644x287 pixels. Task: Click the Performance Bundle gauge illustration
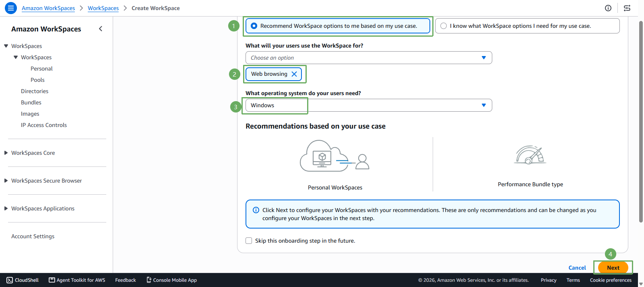[530, 155]
